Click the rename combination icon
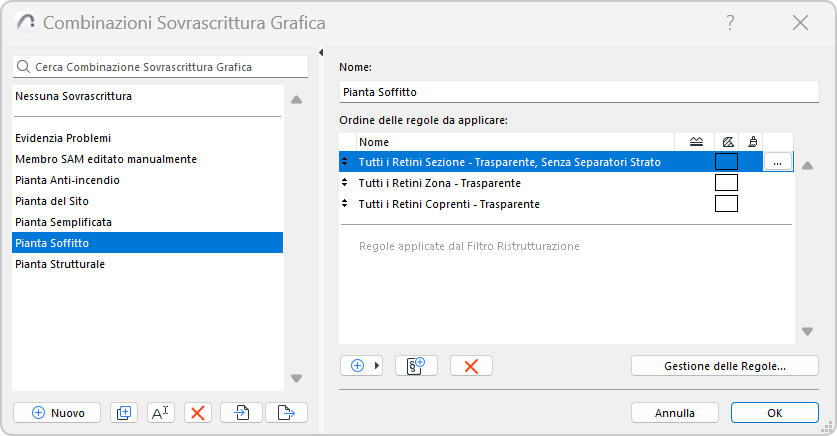Viewport: 837px width, 436px height. click(161, 412)
